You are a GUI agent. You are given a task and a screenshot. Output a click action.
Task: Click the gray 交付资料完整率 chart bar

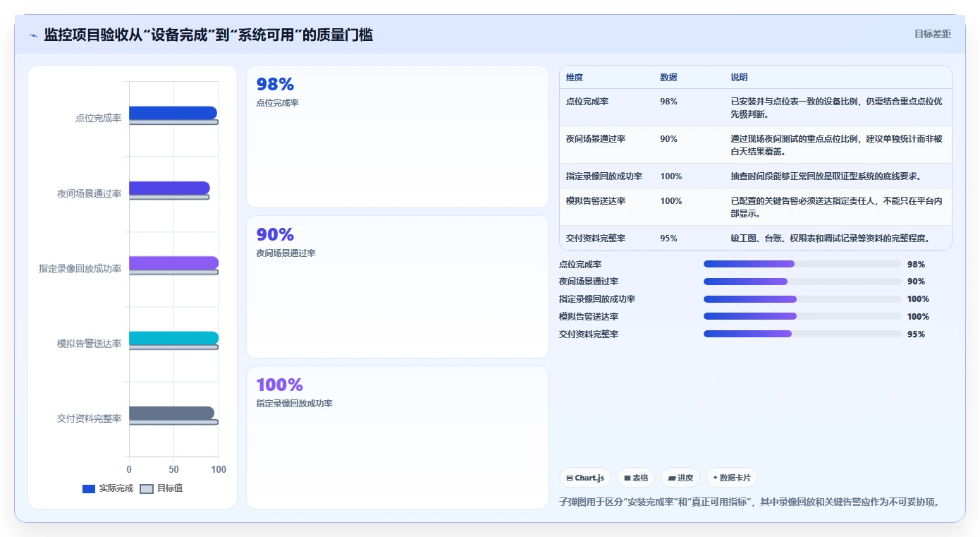pos(171,414)
